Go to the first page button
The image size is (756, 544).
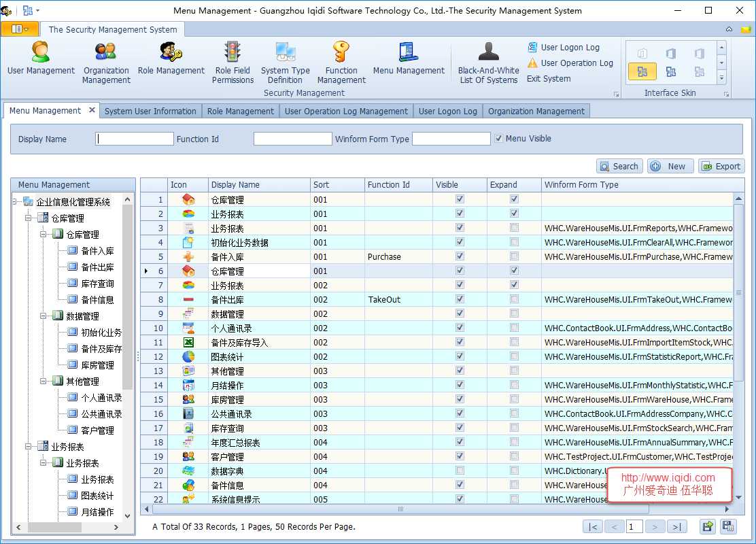pyautogui.click(x=593, y=526)
